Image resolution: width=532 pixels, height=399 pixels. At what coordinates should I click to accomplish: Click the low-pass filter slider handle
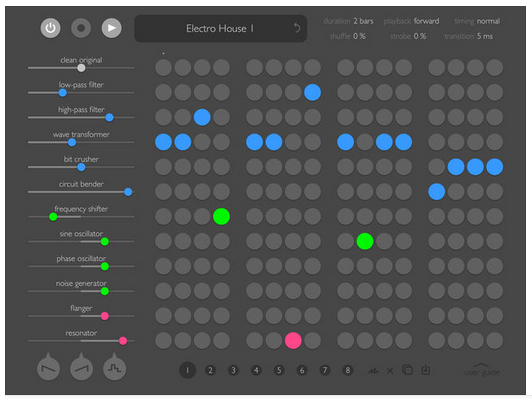62,93
